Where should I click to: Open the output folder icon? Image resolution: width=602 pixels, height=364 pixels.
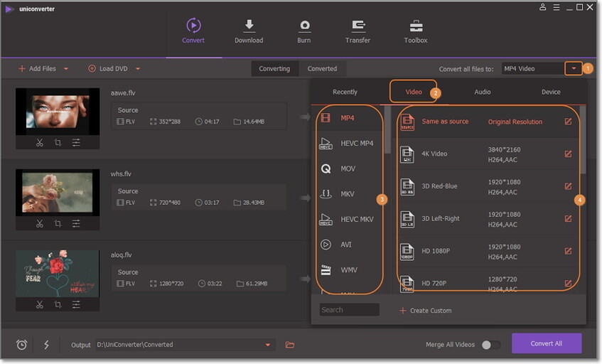(x=290, y=345)
